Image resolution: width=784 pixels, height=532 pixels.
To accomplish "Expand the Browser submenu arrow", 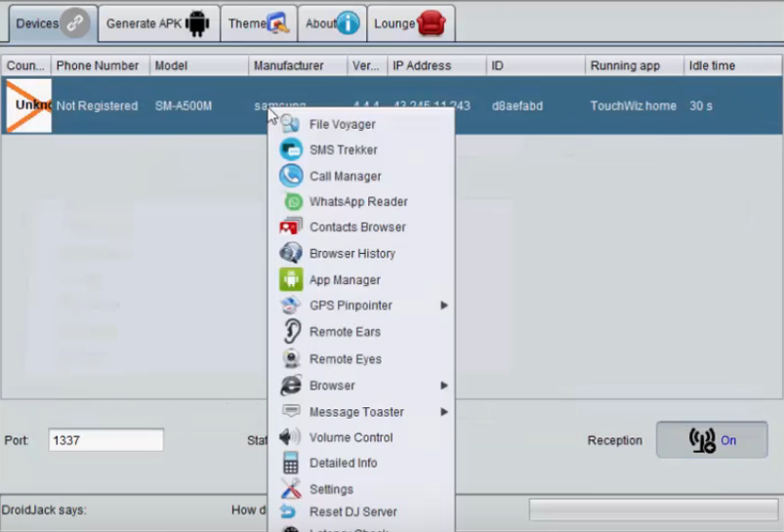I will point(443,385).
